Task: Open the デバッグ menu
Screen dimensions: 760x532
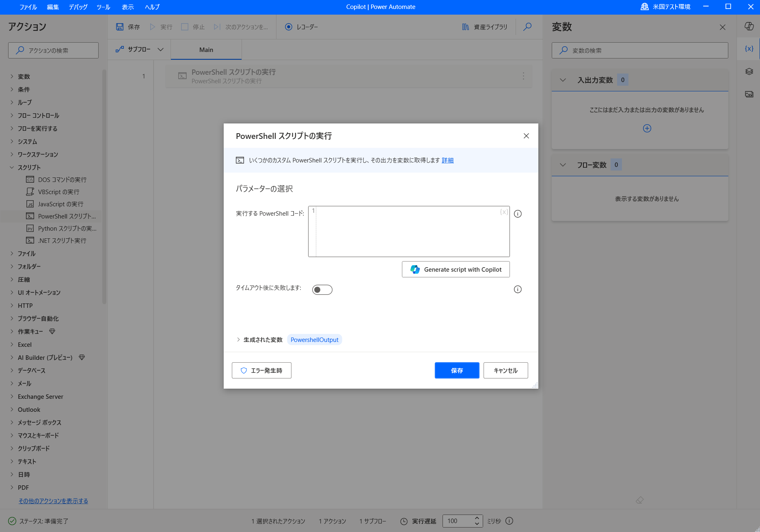Action: pyautogui.click(x=78, y=7)
